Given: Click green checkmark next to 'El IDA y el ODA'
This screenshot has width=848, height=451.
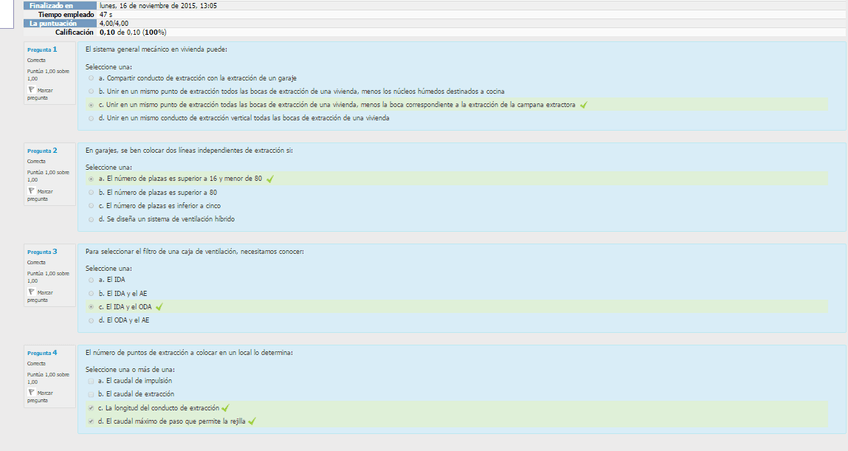Looking at the screenshot, I should tap(159, 306).
